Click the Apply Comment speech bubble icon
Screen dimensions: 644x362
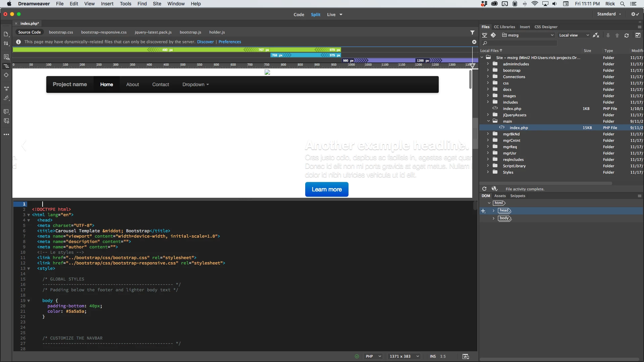[x=6, y=112]
